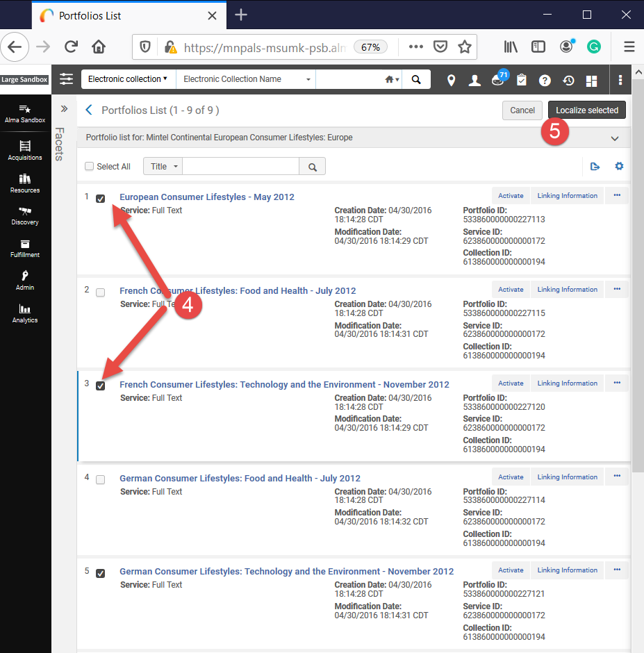The image size is (644, 653).
Task: Click the export list icon
Action: point(595,167)
